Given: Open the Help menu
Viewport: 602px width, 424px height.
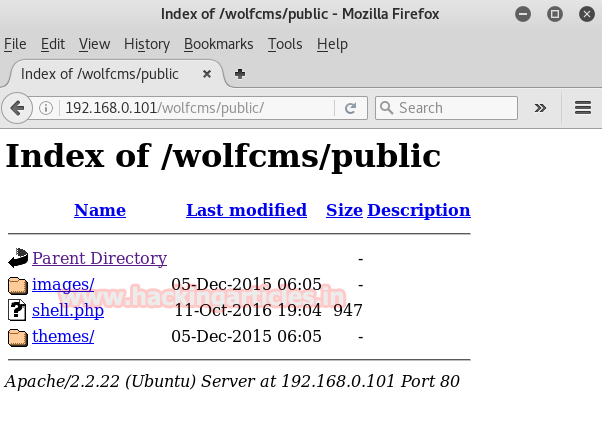Looking at the screenshot, I should point(332,44).
